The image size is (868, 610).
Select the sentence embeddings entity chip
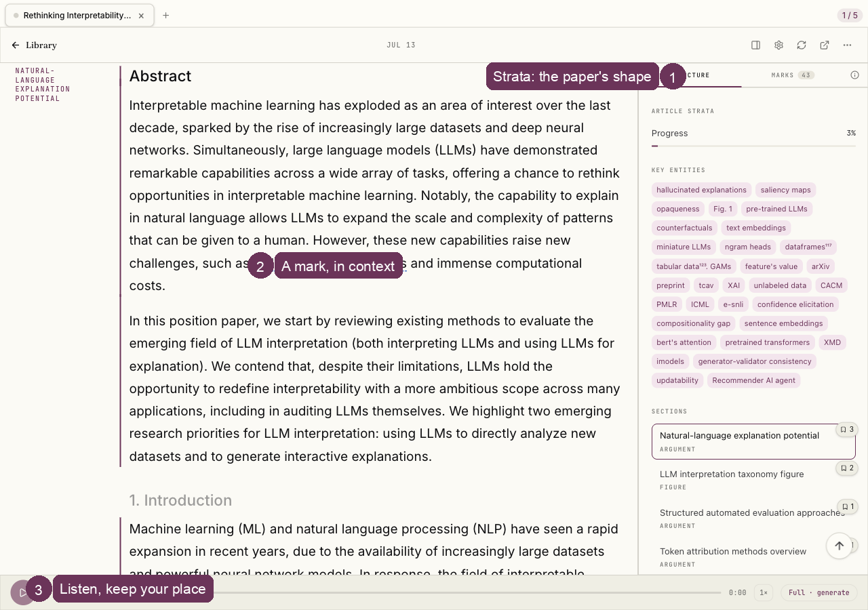coord(783,323)
